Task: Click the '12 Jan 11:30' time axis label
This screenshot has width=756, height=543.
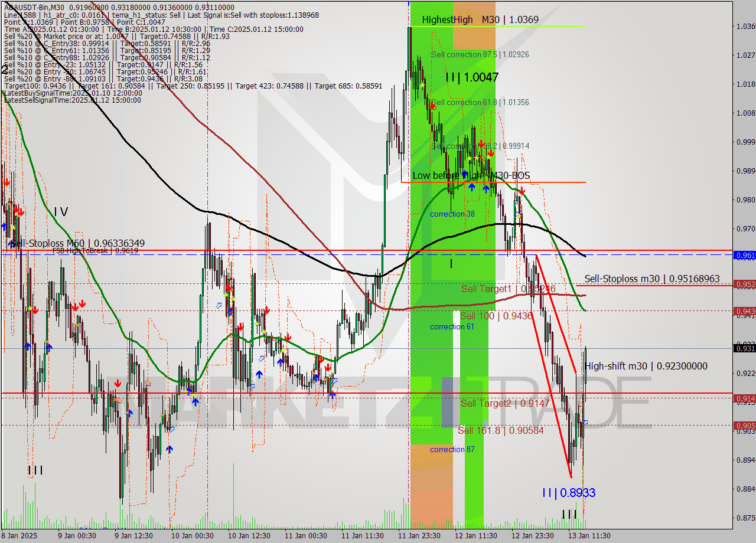Action: click(x=477, y=535)
